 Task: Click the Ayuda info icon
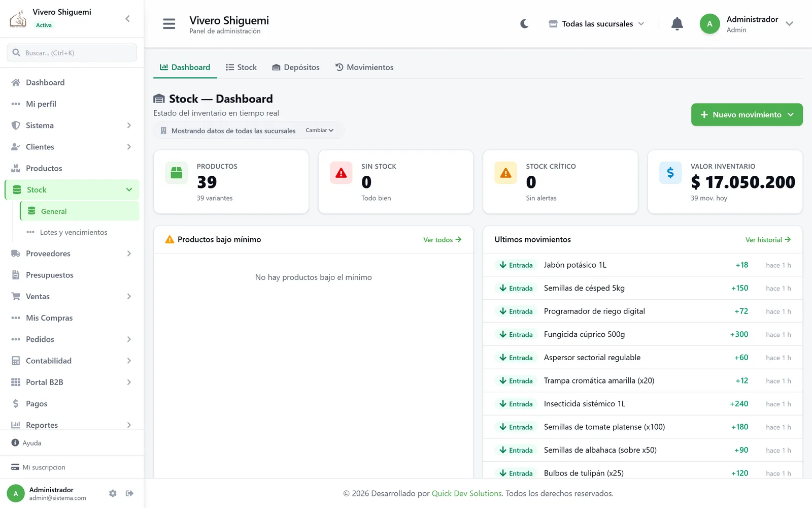click(15, 442)
